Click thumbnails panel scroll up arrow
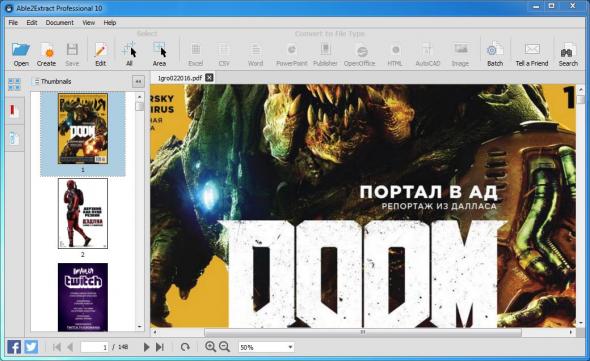 pos(140,97)
